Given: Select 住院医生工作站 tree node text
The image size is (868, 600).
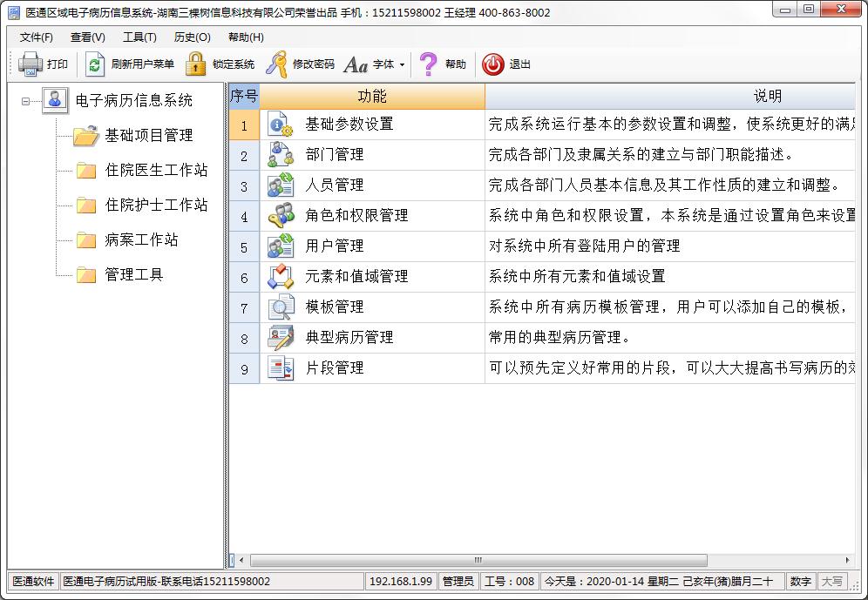Looking at the screenshot, I should tap(157, 171).
